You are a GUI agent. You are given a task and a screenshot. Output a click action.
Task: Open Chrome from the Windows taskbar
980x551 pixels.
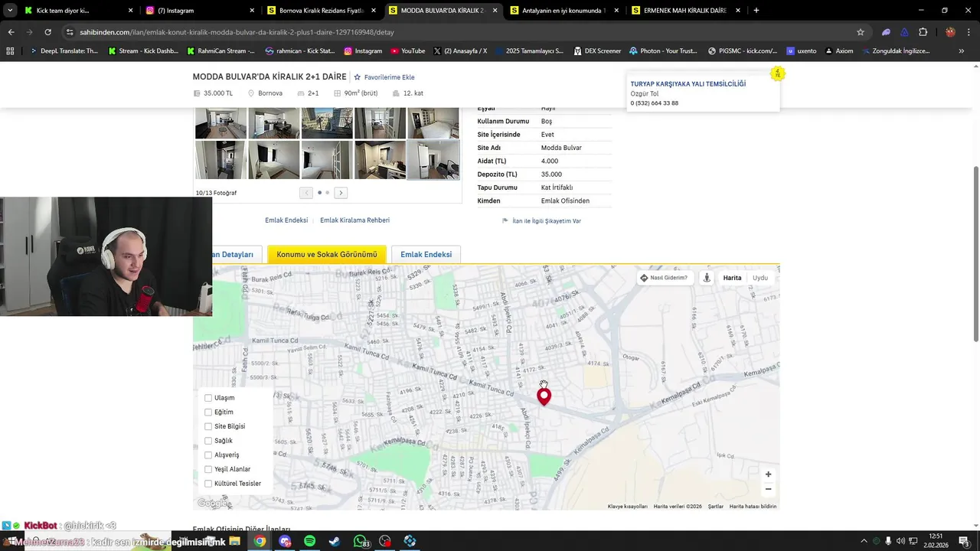pos(260,541)
